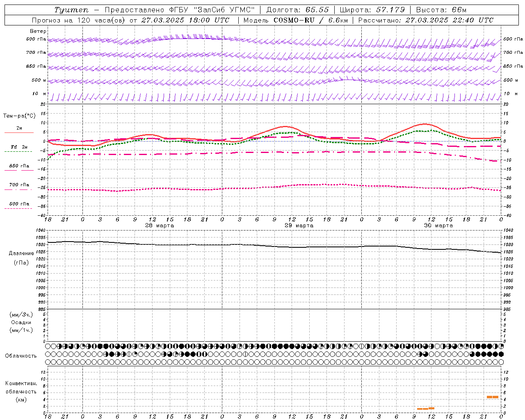Click the "Рассчитано: 27.03.2025 22:40 UTC" text
Screen dimensions: 525x420
426,20
